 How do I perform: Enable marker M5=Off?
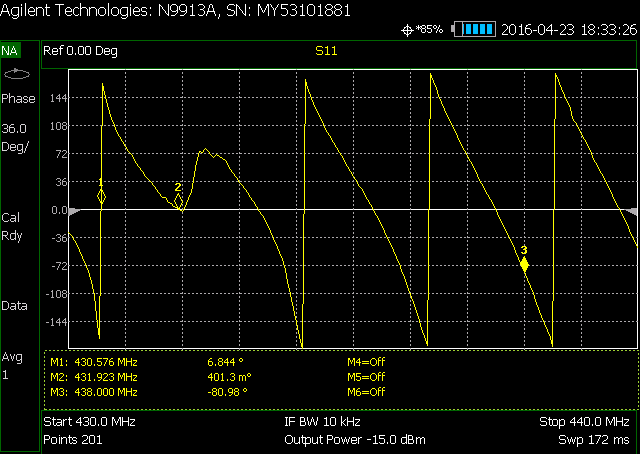(365, 377)
